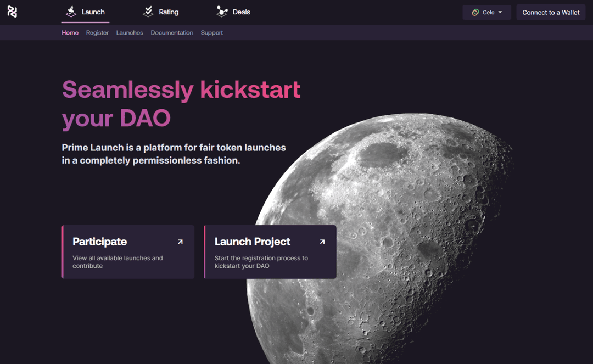The image size is (593, 364).
Task: Expand the Celo network dropdown caret
Action: [x=500, y=12]
